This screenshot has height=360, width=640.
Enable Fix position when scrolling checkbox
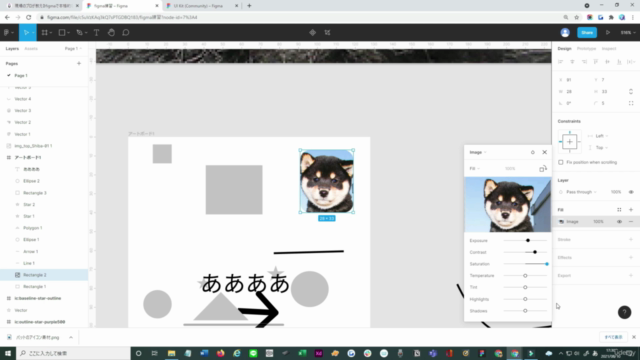pos(561,162)
